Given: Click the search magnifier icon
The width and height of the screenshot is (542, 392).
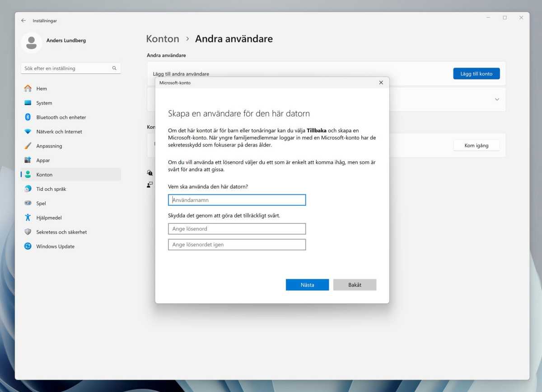Looking at the screenshot, I should coord(114,68).
